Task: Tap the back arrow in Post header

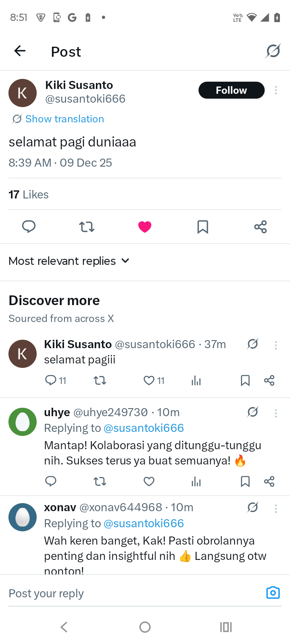Action: tap(20, 51)
